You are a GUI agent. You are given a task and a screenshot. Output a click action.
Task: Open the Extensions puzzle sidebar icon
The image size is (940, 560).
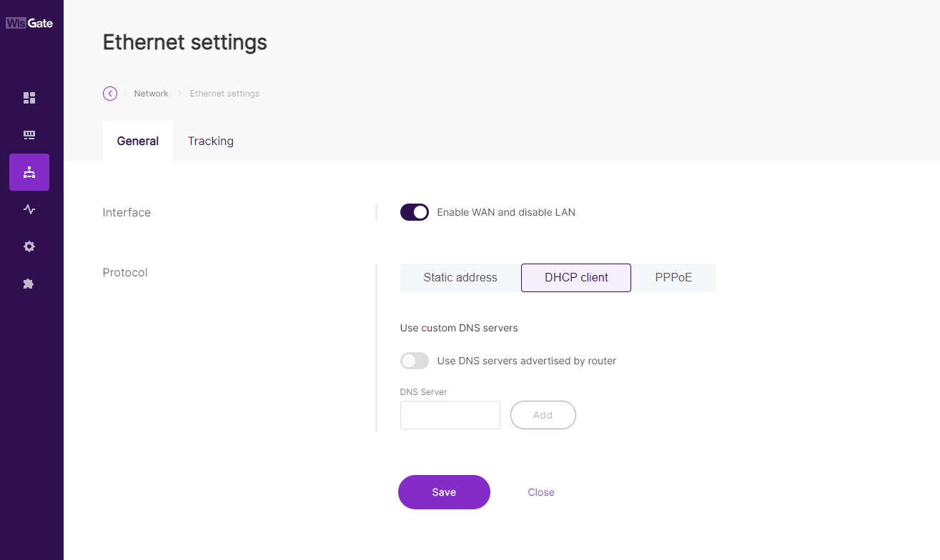29,284
